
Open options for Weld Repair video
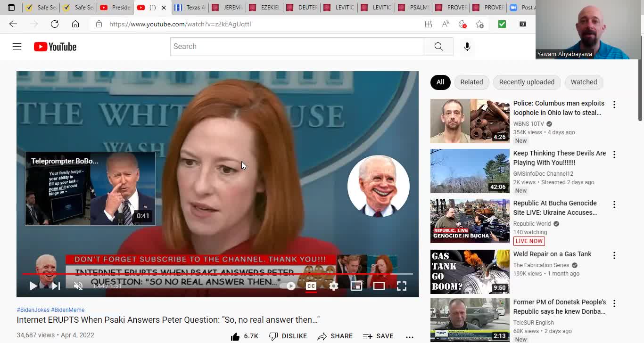(614, 255)
